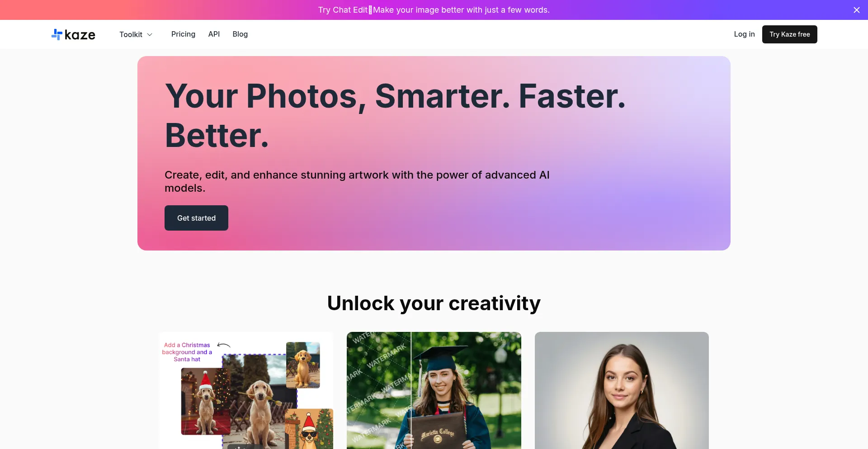Open the API link
The height and width of the screenshot is (449, 868).
coord(214,34)
